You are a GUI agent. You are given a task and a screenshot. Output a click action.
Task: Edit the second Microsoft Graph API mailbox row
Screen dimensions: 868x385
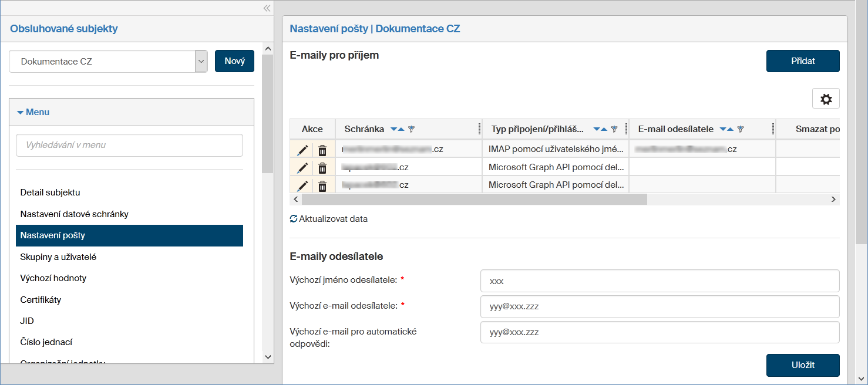pyautogui.click(x=302, y=186)
